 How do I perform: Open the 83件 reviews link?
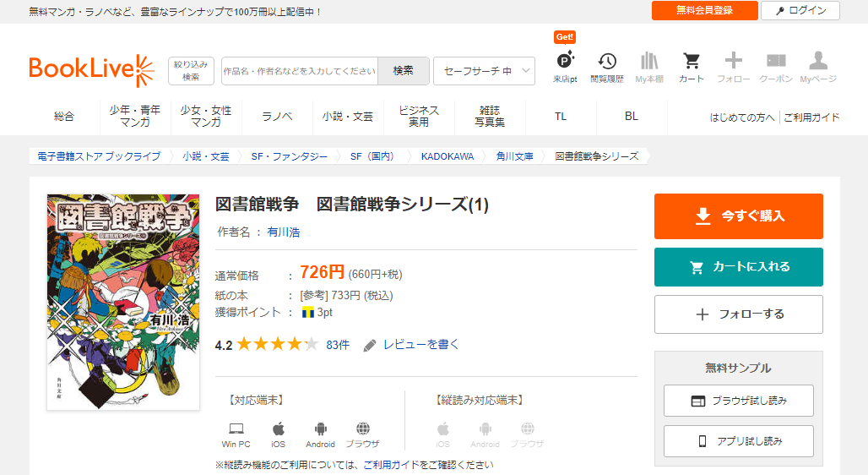338,345
